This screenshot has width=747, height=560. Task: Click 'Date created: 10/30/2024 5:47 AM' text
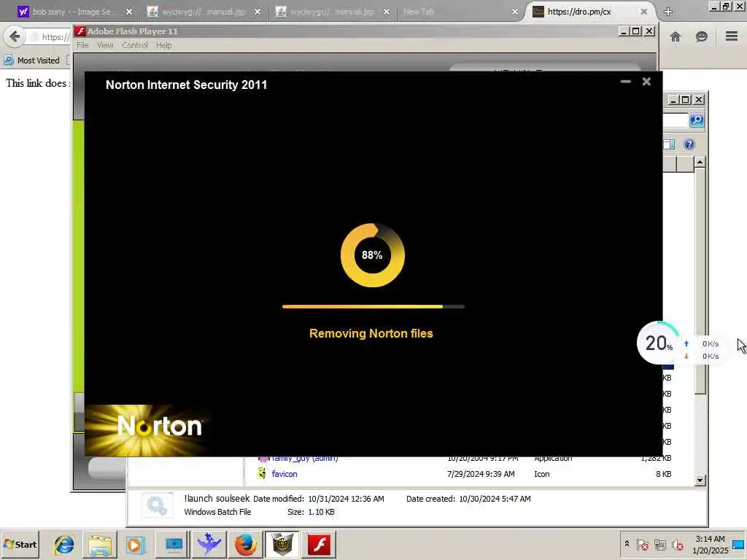[468, 499]
